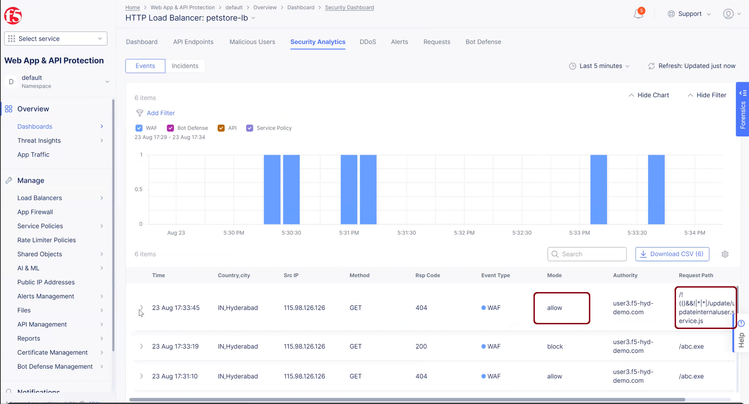The width and height of the screenshot is (749, 404).
Task: Uncheck the WAF chart checkbox
Action: [139, 128]
